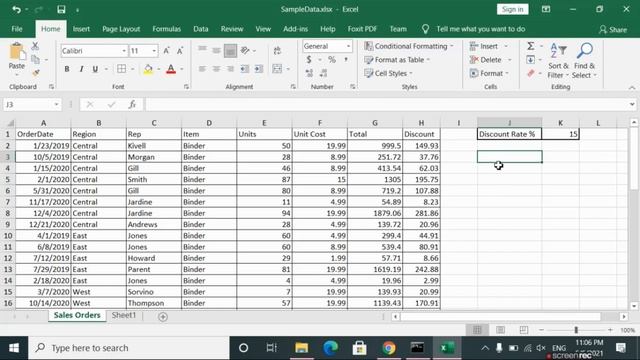This screenshot has height=360, width=640.
Task: Apply Accounting dollar number format
Action: point(309,60)
